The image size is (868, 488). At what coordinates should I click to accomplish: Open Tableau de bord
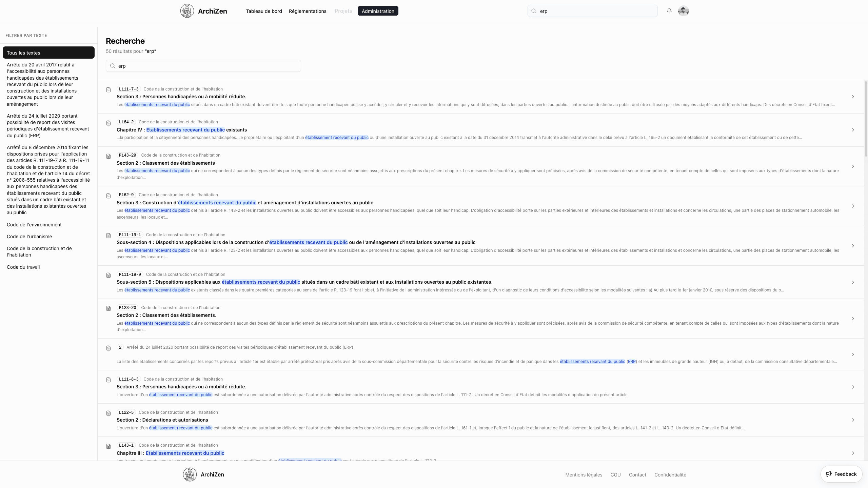click(264, 11)
